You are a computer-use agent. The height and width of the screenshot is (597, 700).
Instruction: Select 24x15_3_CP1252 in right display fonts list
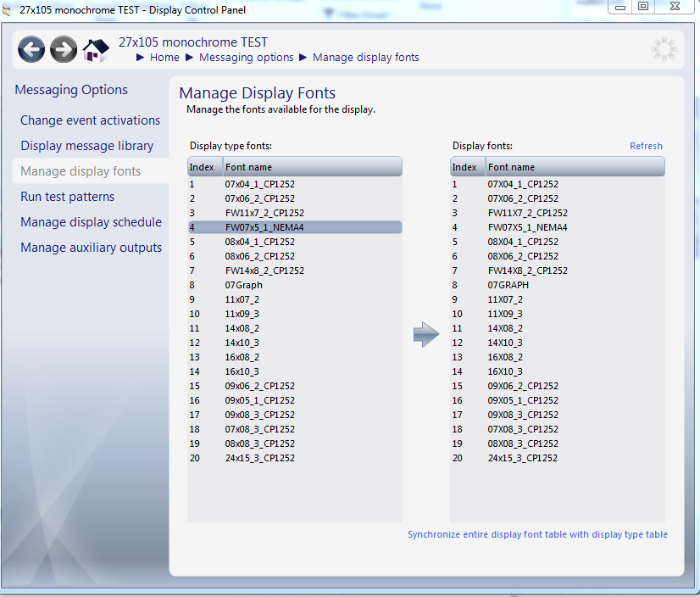pos(523,458)
